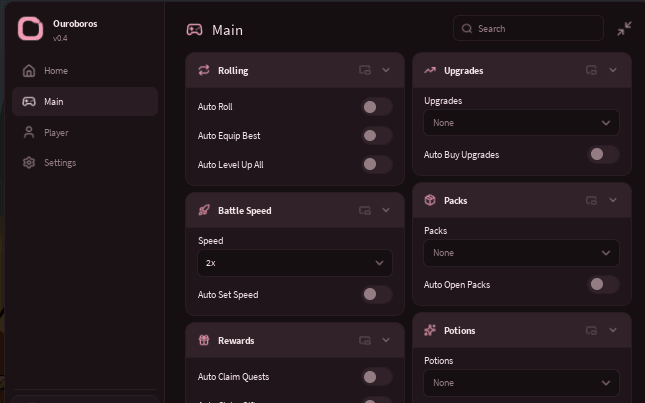Toggle Auto Open Packs switch
645x403 pixels.
click(x=603, y=285)
